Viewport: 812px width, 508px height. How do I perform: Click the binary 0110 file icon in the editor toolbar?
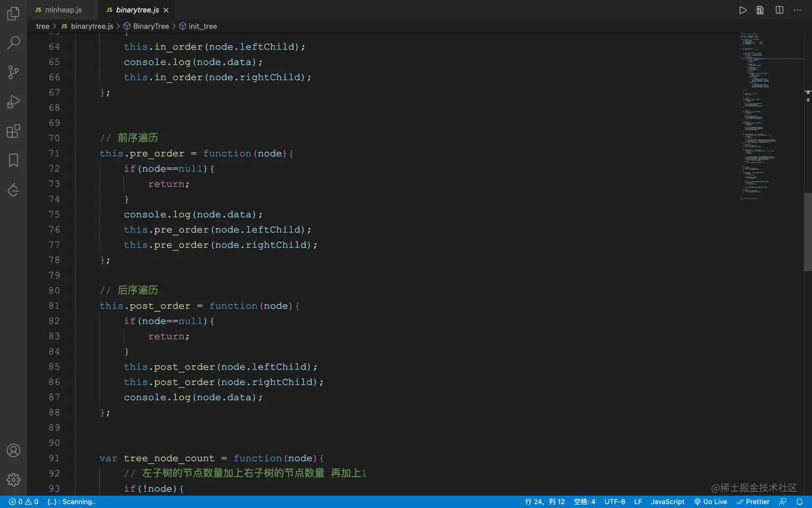pyautogui.click(x=760, y=10)
